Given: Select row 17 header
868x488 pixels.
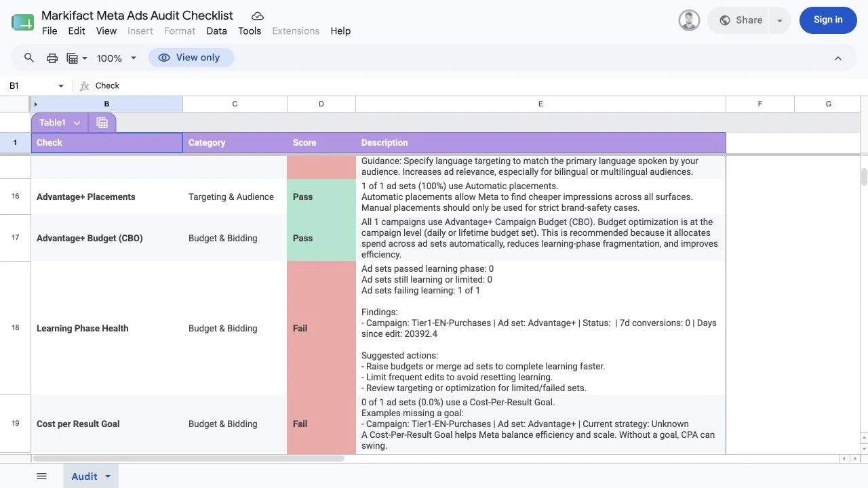Looking at the screenshot, I should 15,238.
